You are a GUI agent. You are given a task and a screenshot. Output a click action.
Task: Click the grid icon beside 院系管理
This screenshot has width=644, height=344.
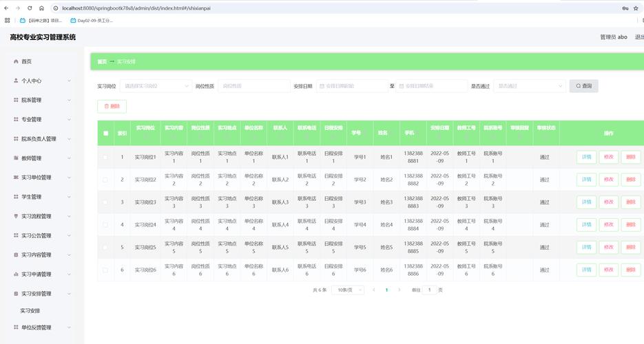(x=16, y=100)
